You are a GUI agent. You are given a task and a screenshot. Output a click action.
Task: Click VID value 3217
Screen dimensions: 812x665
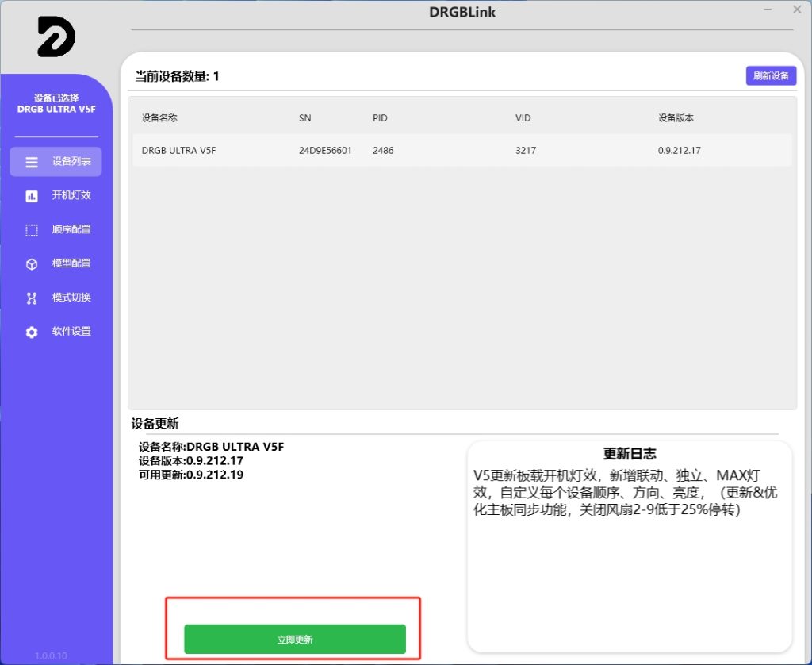tap(526, 150)
